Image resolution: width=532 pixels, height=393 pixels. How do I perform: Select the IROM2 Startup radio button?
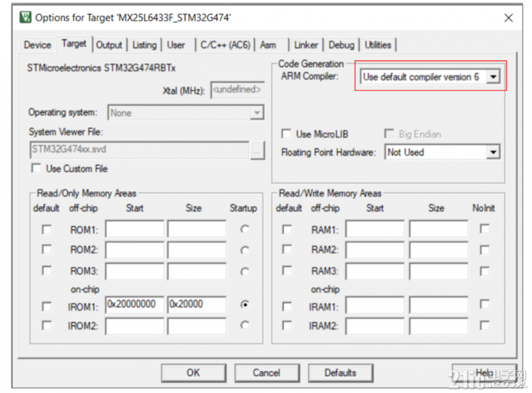[x=244, y=325]
